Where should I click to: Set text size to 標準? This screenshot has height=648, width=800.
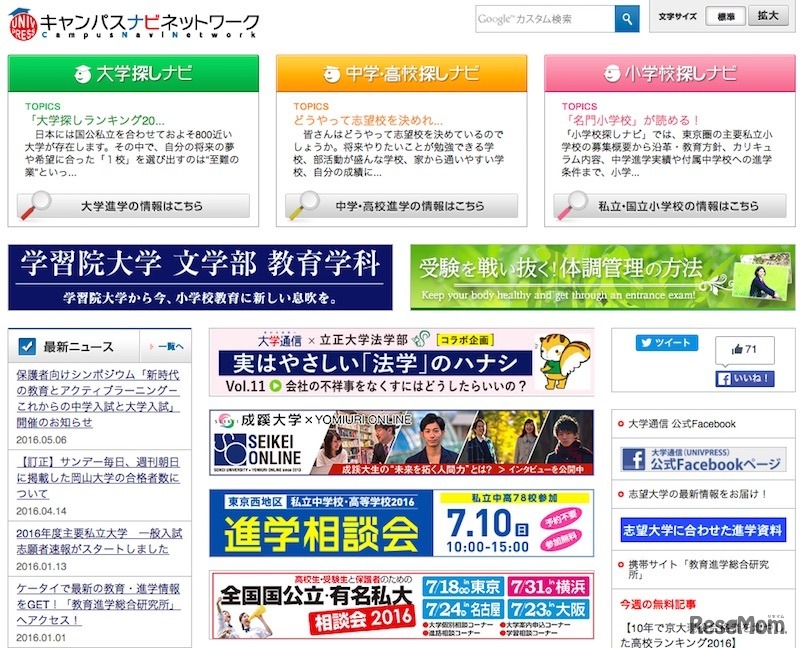725,16
